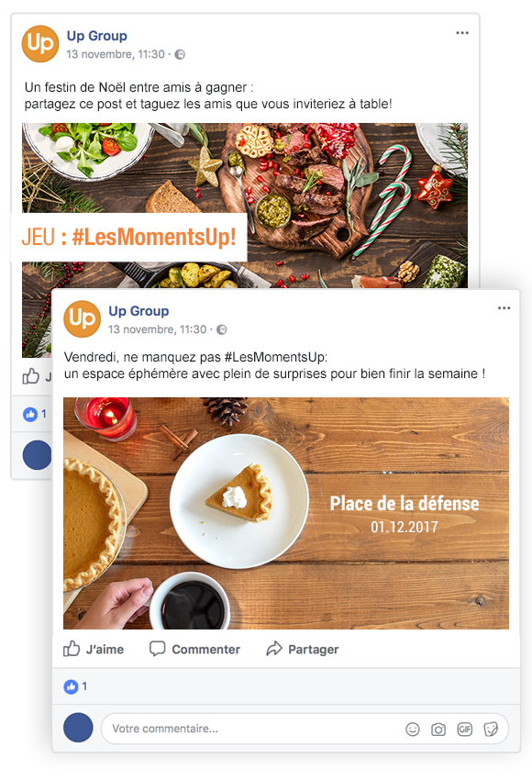
Task: Open the Up Group page link on back post
Action: coord(97,37)
